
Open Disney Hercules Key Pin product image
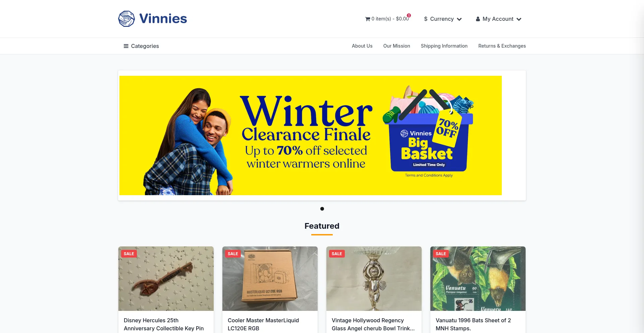[x=166, y=279]
